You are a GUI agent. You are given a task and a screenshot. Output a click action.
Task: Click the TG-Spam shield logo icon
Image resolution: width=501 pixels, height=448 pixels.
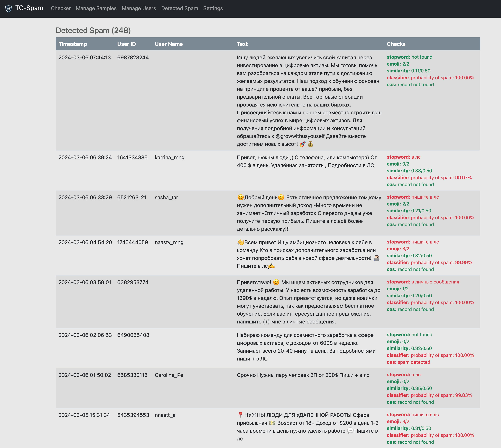click(9, 9)
